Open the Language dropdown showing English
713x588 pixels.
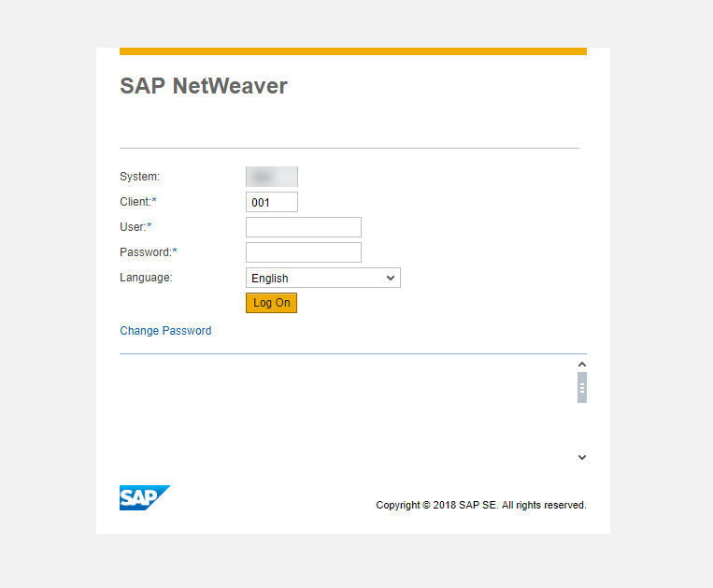pos(323,278)
